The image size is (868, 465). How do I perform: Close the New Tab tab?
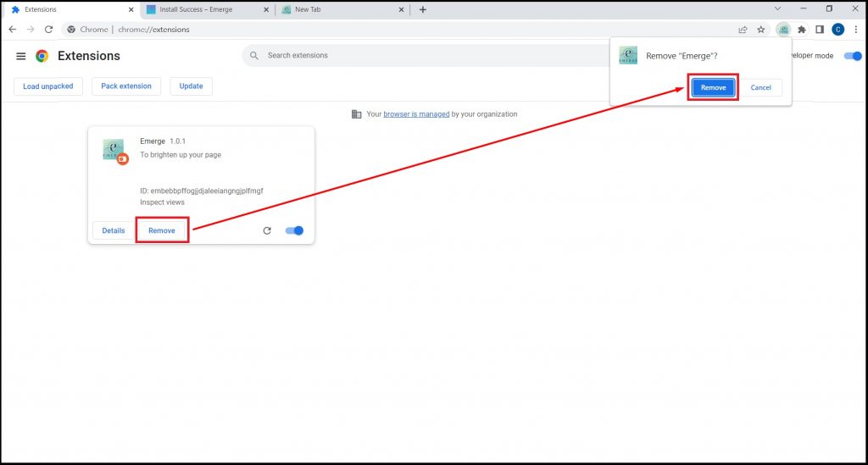tap(401, 9)
